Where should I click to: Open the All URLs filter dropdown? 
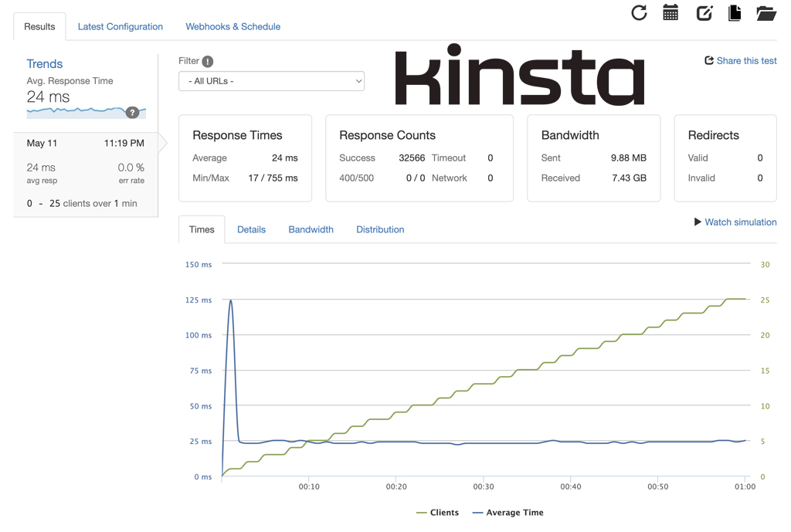coord(271,81)
